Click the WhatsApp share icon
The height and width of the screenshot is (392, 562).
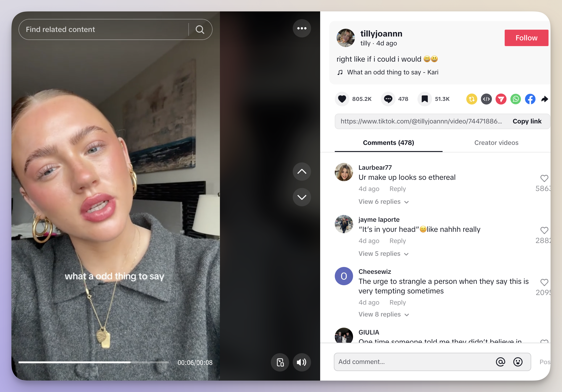pyautogui.click(x=516, y=99)
